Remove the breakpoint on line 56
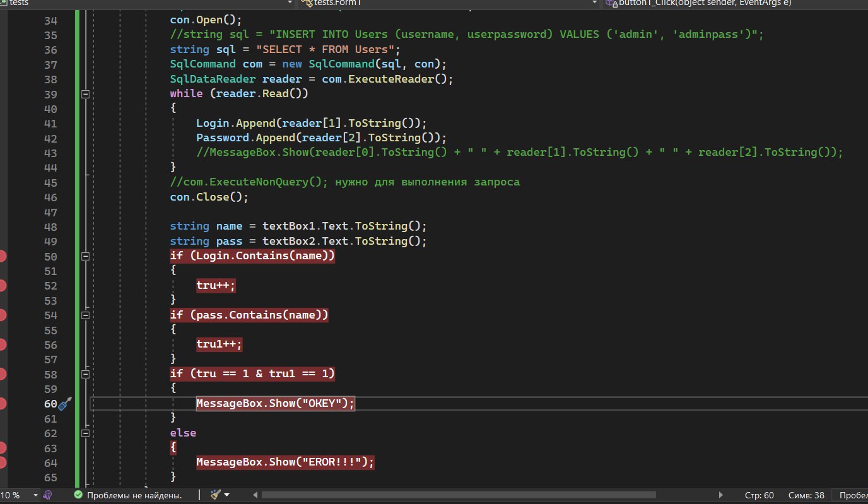Image resolution: width=868 pixels, height=504 pixels. (2, 344)
